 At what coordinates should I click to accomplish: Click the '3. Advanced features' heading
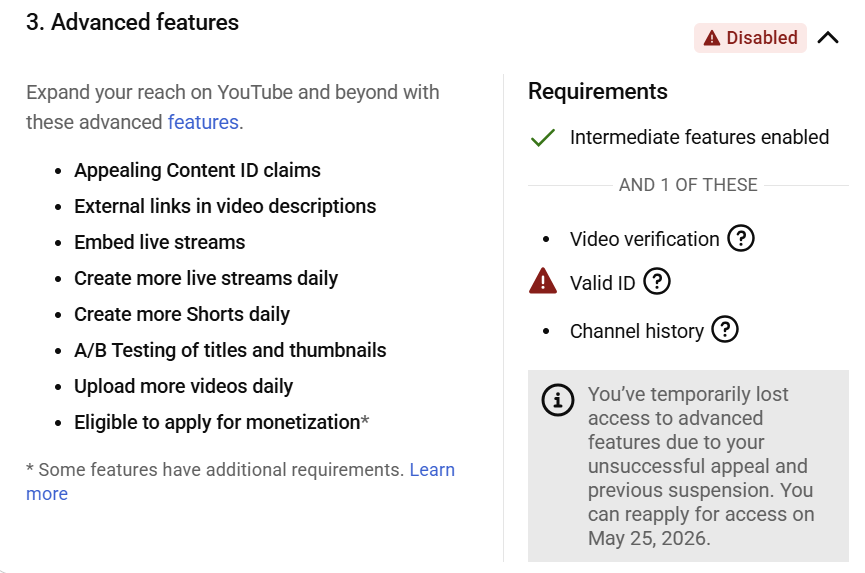click(132, 23)
